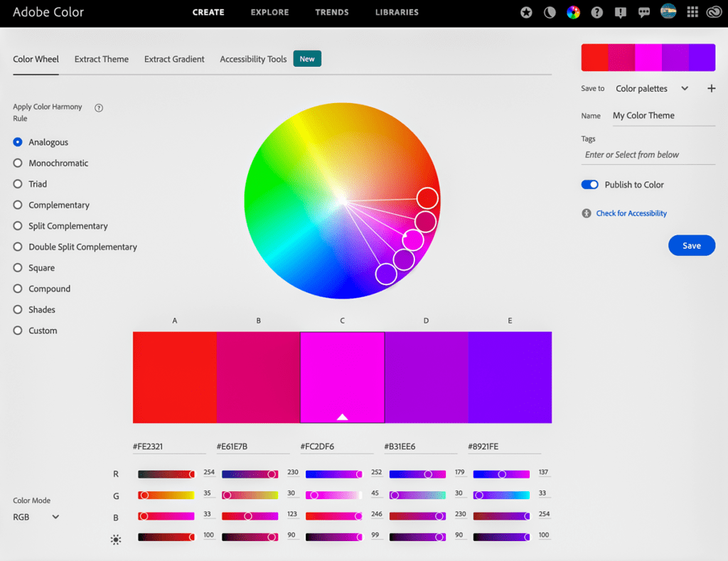Click the New badge button
The height and width of the screenshot is (561, 728).
point(307,59)
